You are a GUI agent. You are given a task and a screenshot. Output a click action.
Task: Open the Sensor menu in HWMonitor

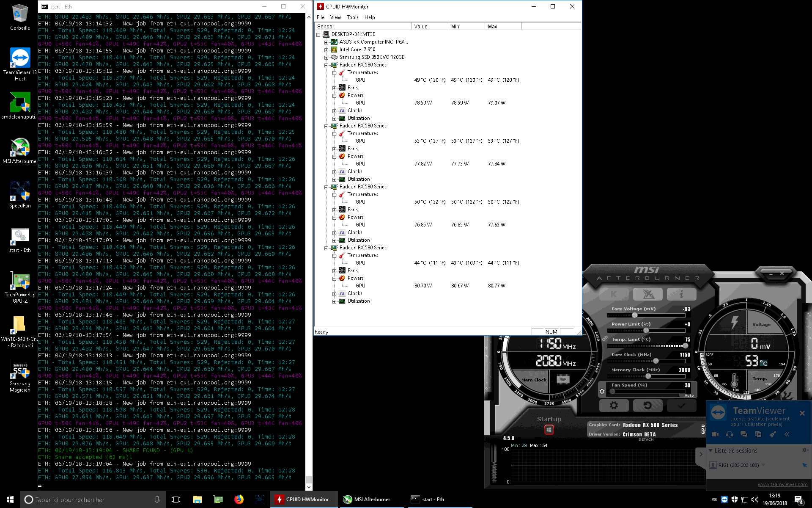pyautogui.click(x=325, y=26)
